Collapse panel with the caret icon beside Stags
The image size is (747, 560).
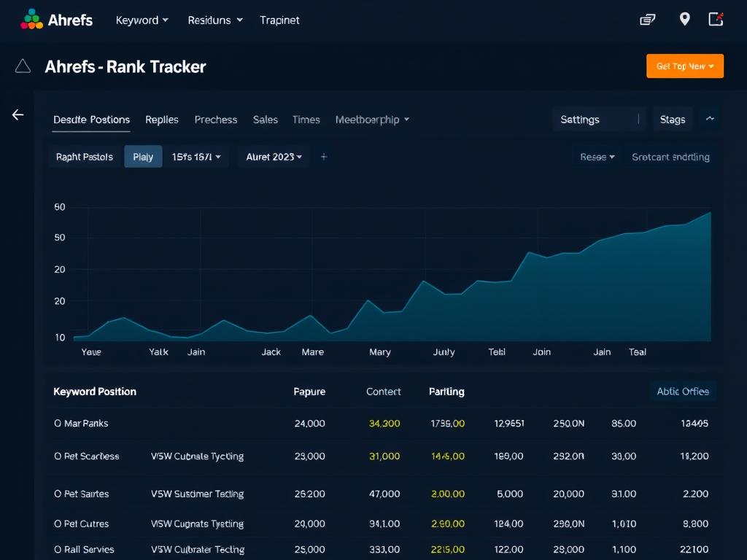[x=710, y=119]
